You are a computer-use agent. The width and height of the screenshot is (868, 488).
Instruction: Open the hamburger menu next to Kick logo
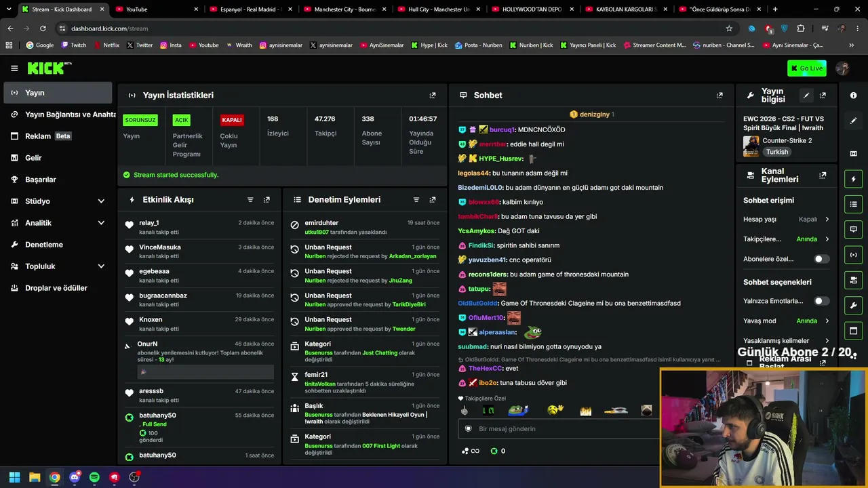tap(14, 68)
